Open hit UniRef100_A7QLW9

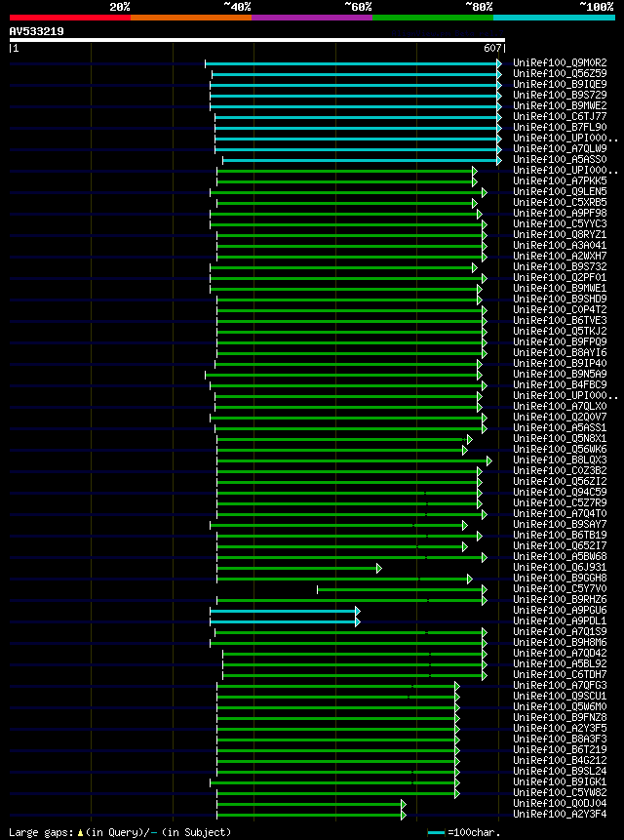coord(560,149)
